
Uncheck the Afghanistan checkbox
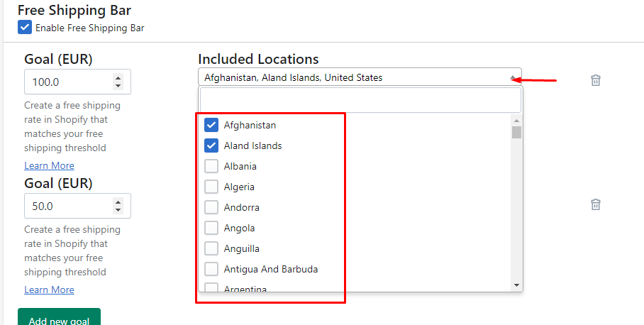pyautogui.click(x=211, y=125)
